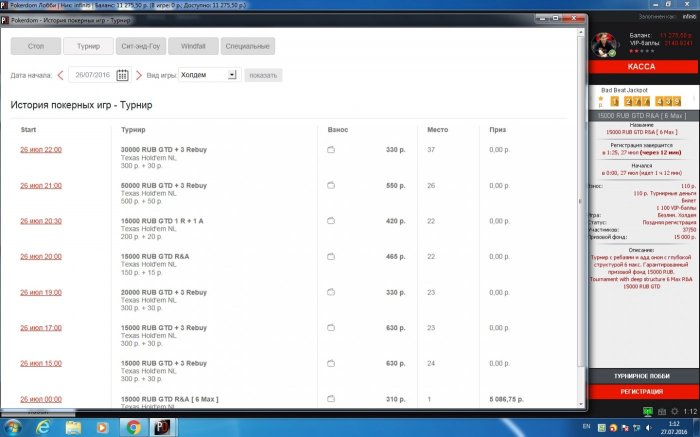Image resolution: width=700 pixels, height=437 pixels.
Task: Click buy-in icon for 26 июл 20:00 row
Action: coord(331,256)
